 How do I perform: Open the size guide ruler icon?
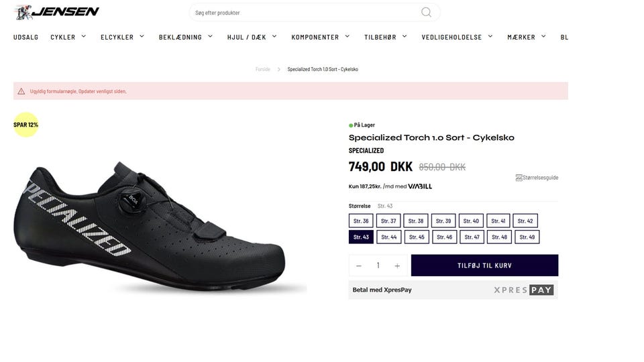click(519, 178)
